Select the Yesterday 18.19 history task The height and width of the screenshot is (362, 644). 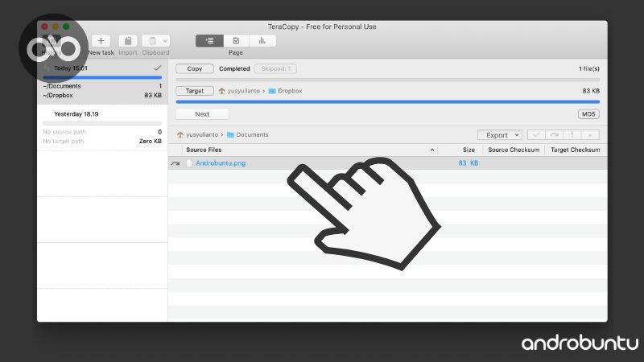tap(102, 128)
